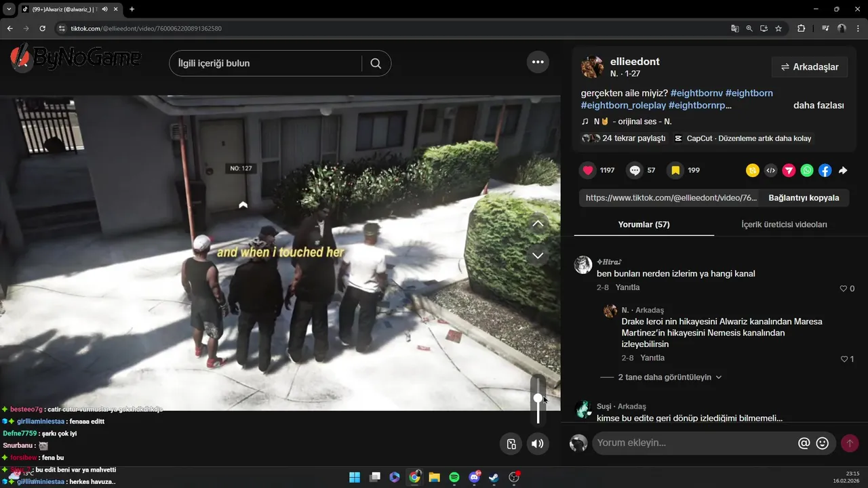Click #eightborn_roleplay hashtag
868x488 pixels.
click(623, 106)
